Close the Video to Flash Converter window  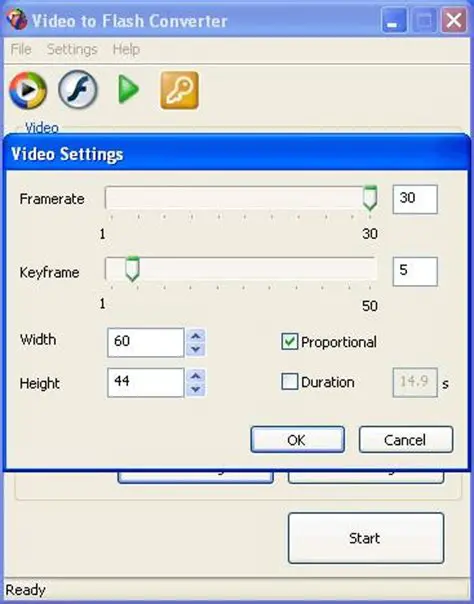pyautogui.click(x=454, y=20)
